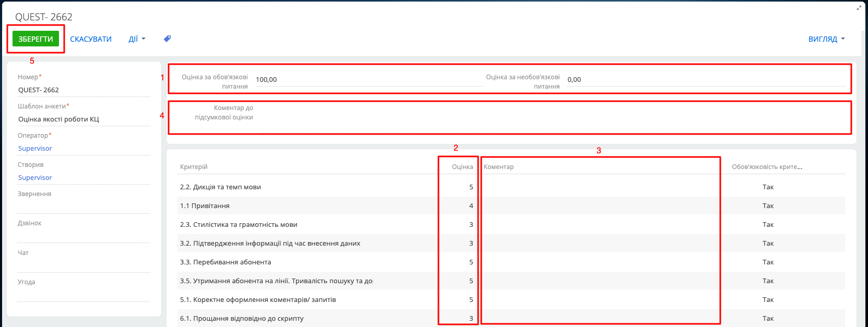Screen dimensions: 868x327
Task: Select row 1.1 Привітання
Action: pyautogui.click(x=511, y=205)
